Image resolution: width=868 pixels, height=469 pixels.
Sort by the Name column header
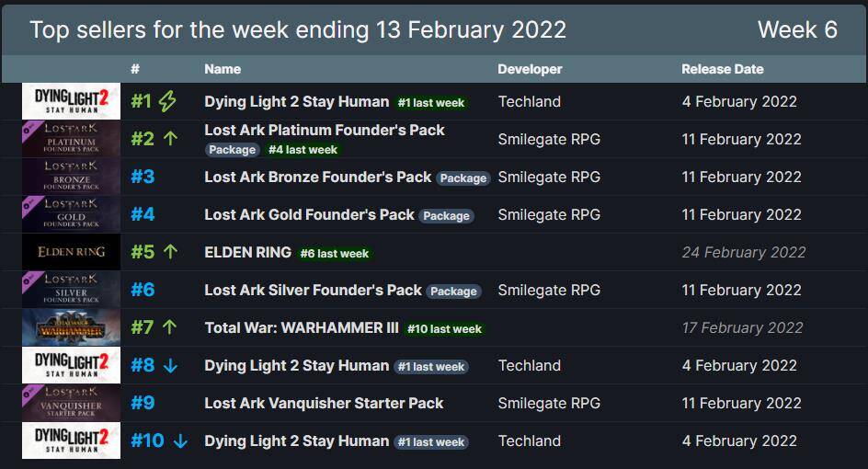click(x=223, y=69)
